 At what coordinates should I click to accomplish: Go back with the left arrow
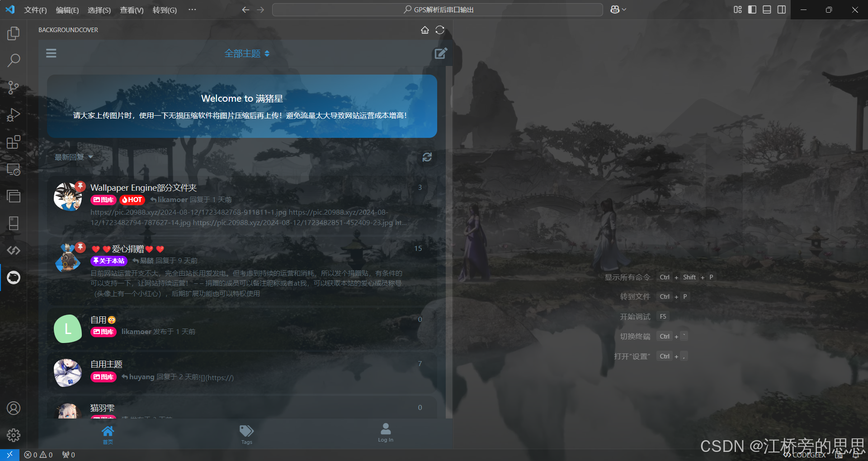245,9
